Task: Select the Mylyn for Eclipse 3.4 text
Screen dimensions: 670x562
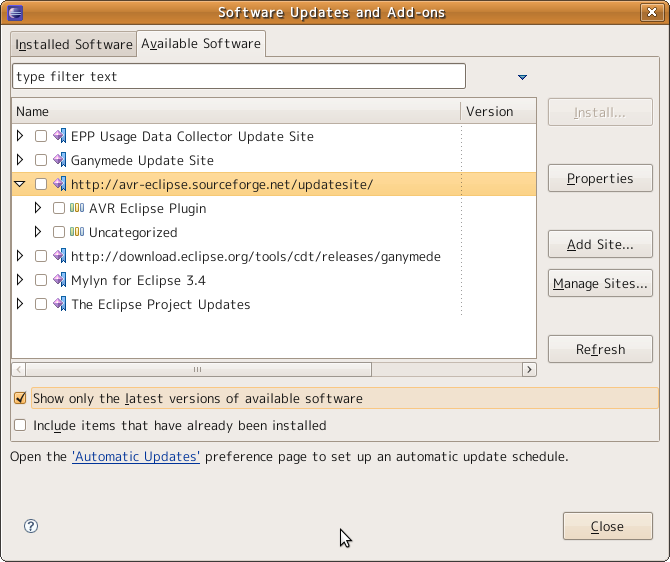Action: 138,280
